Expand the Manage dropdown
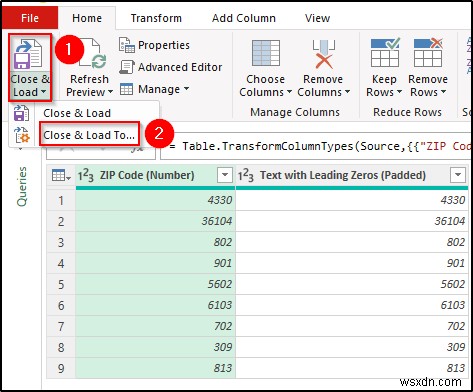This screenshot has width=473, height=392. 186,89
